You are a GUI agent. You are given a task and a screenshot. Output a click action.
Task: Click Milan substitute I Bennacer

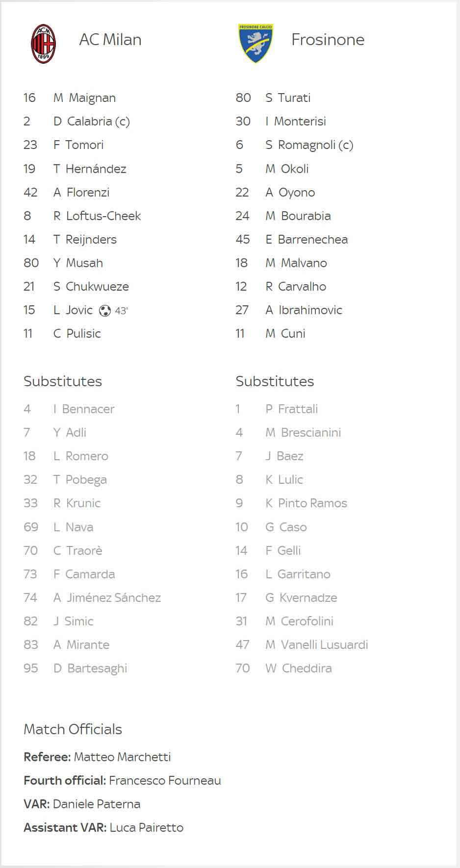pos(84,409)
